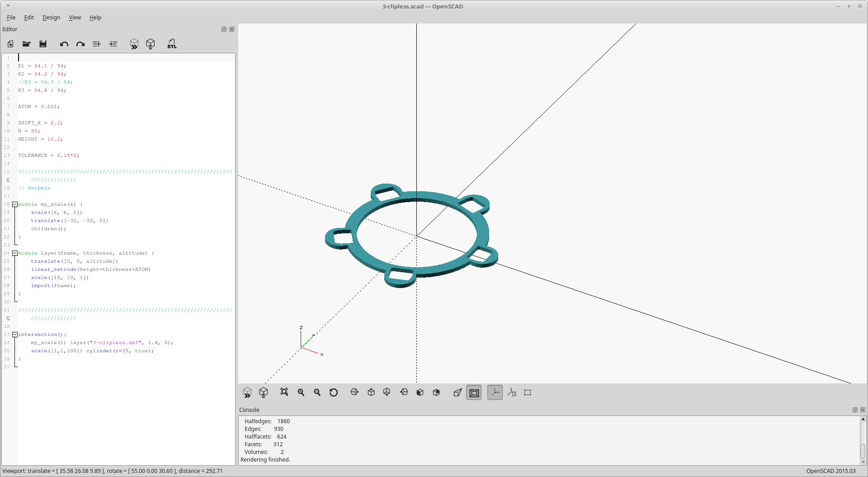Render the model from editor toolbar
868x477 pixels.
(x=151, y=44)
